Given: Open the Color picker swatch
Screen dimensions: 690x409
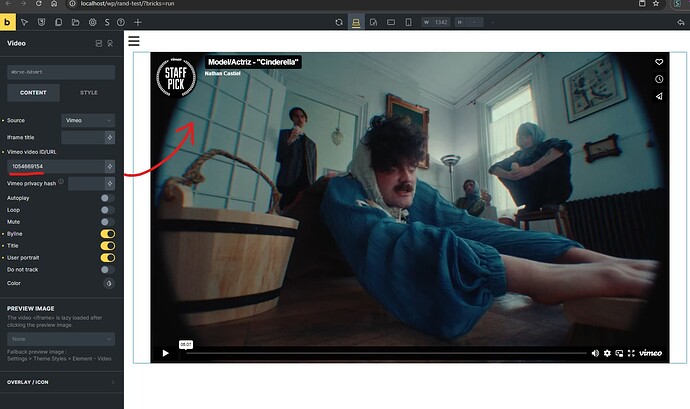Looking at the screenshot, I should pos(109,283).
